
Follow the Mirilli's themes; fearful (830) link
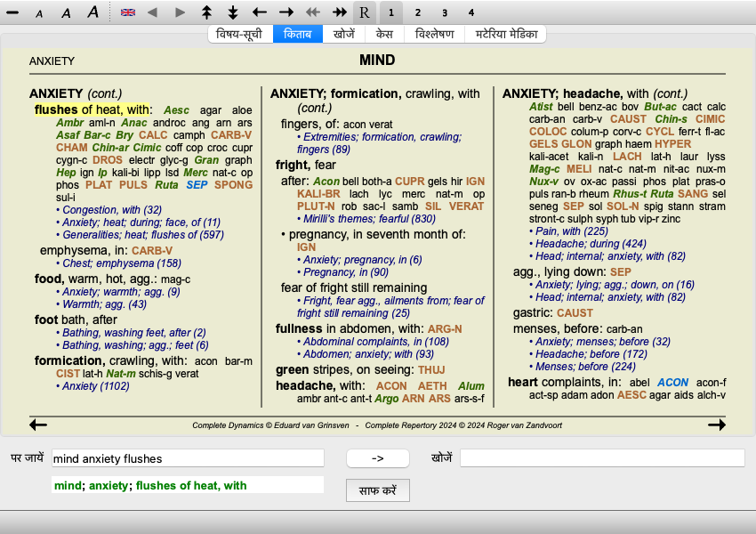click(x=369, y=219)
